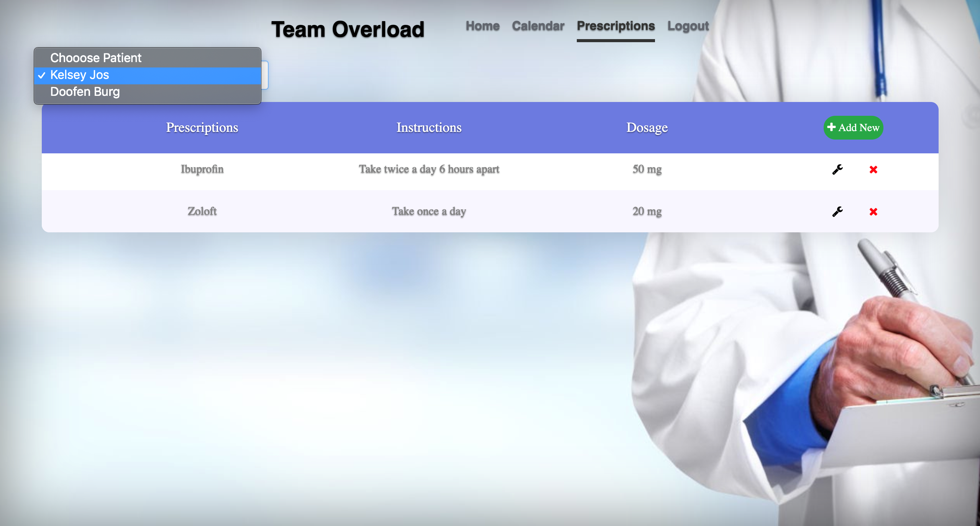The height and width of the screenshot is (526, 980).
Task: Click the 'Take once a day' instruction text
Action: [429, 211]
